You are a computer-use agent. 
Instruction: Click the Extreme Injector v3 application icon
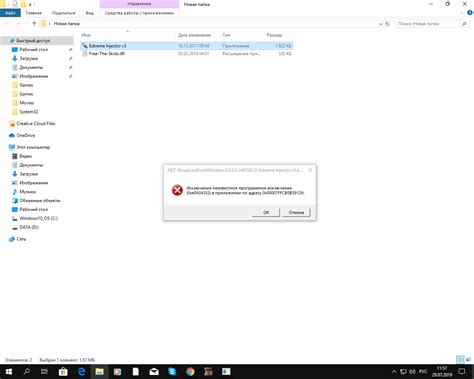tap(85, 46)
